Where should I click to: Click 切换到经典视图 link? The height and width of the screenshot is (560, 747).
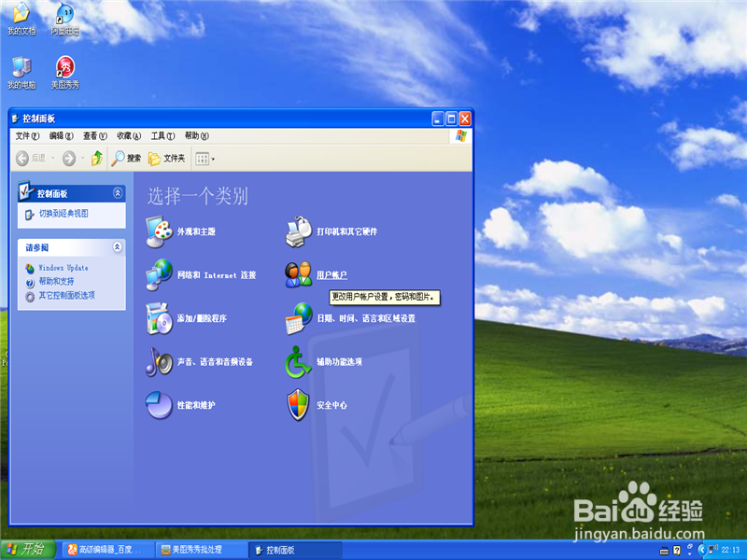(63, 214)
